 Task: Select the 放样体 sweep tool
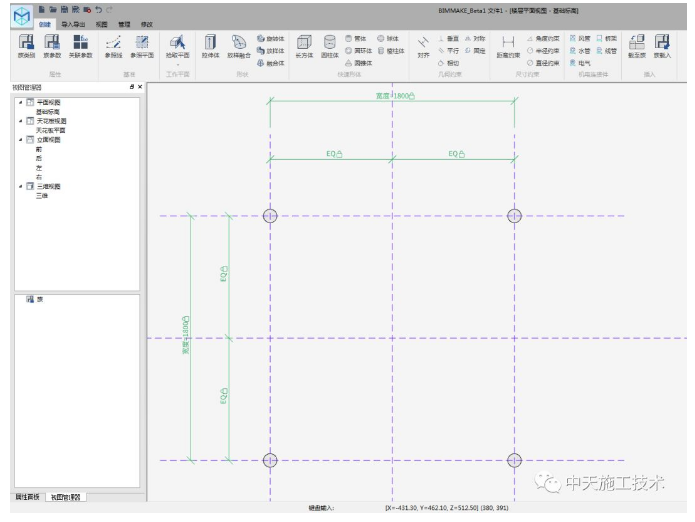click(x=270, y=51)
